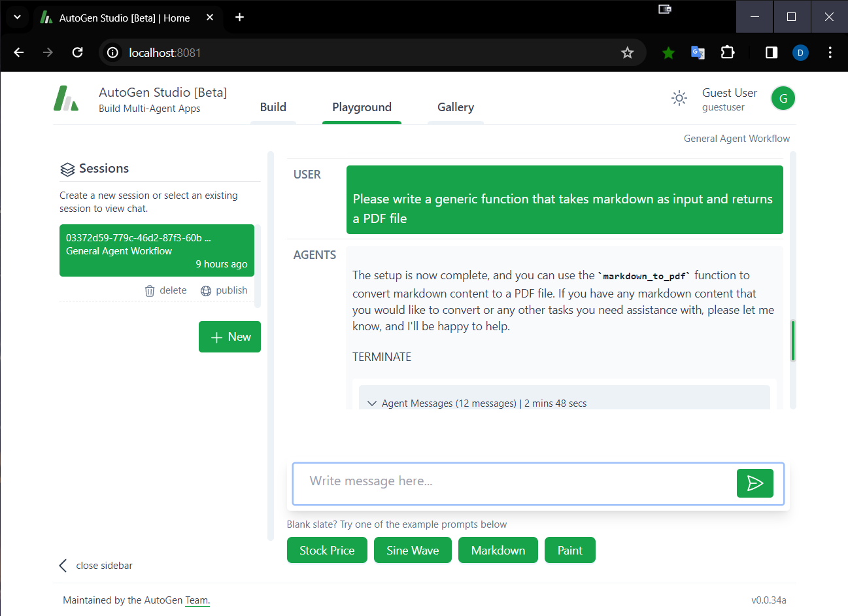Toggle the browser side panel icon

click(x=772, y=52)
